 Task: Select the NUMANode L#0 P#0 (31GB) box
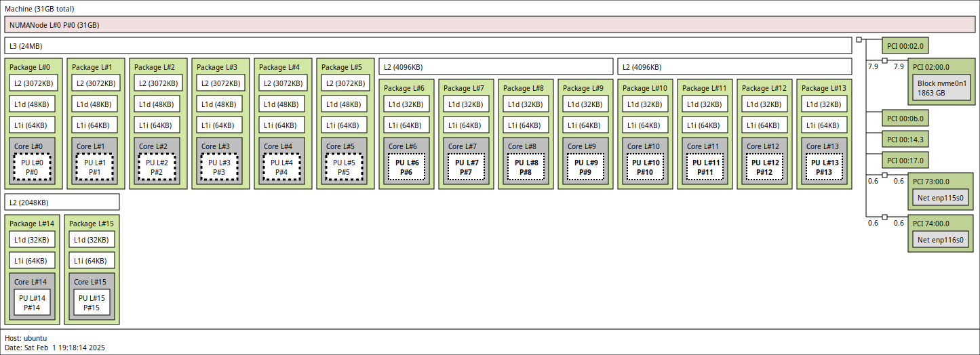[490, 24]
